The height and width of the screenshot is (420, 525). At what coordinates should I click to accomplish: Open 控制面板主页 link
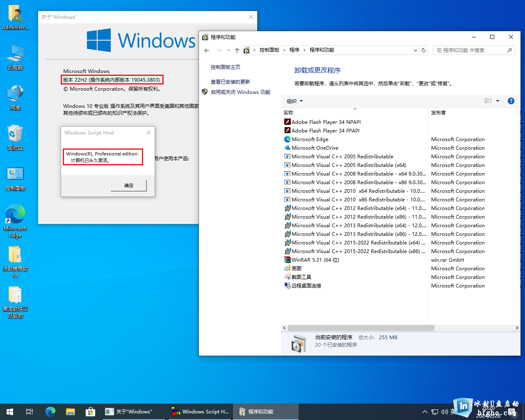[x=225, y=67]
